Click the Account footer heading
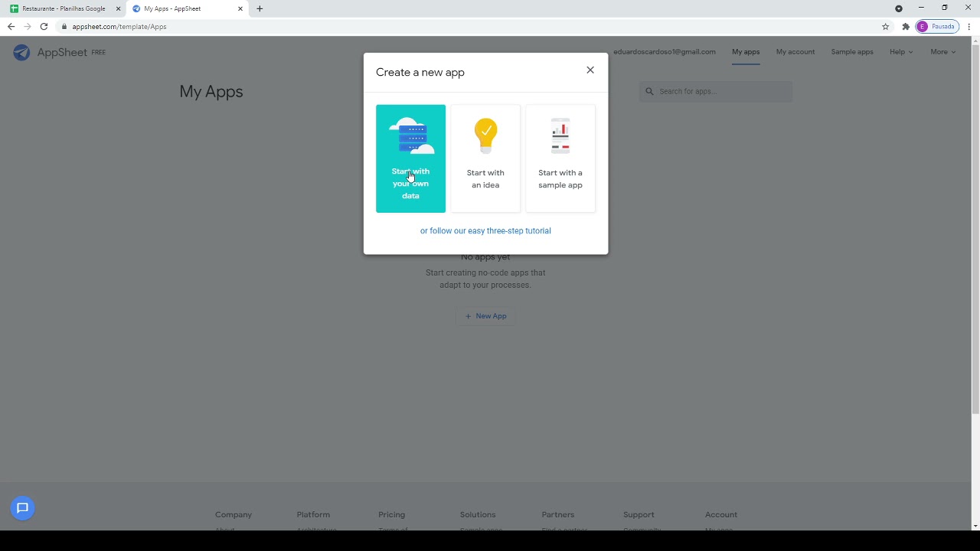Screen dimensions: 980x551 721,514
